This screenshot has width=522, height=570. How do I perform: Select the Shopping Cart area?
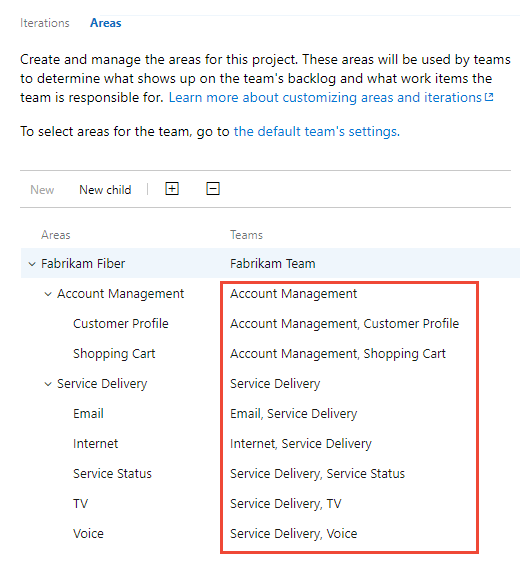click(114, 354)
